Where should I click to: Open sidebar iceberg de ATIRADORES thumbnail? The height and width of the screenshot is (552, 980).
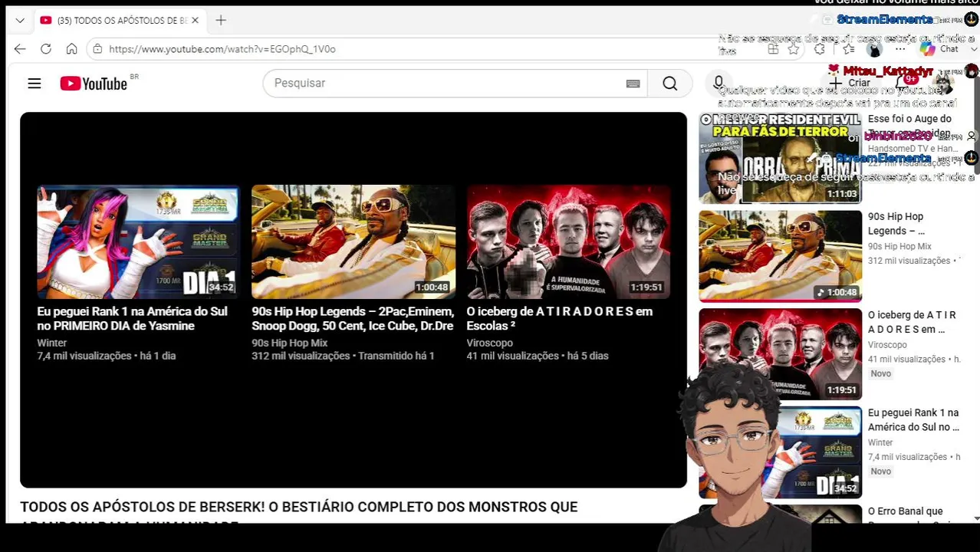pyautogui.click(x=780, y=354)
